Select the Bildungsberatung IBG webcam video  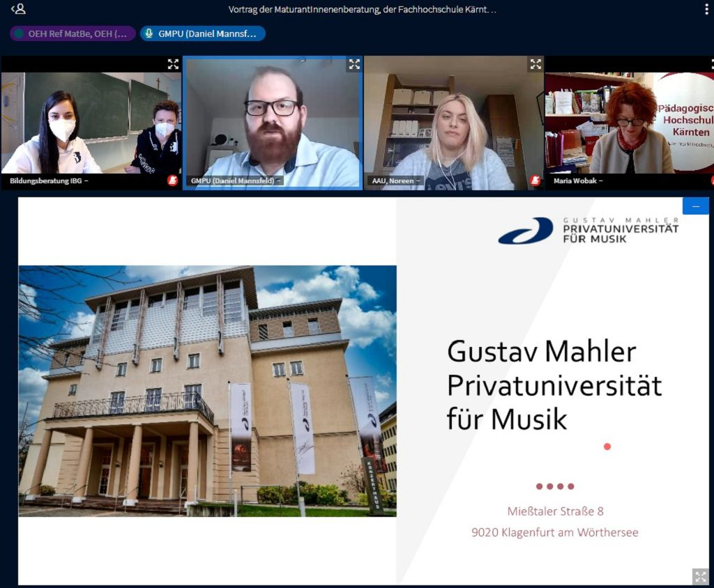click(91, 123)
